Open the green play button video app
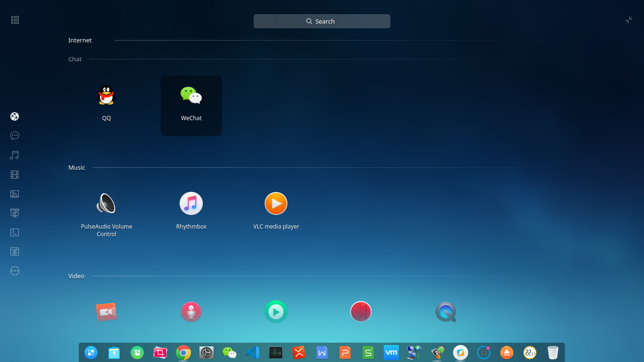 pos(276,312)
